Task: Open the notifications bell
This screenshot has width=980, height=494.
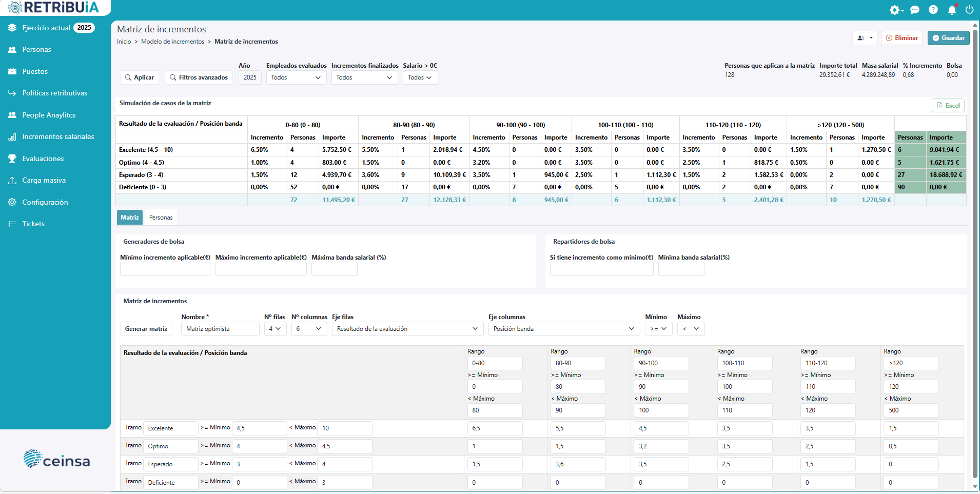Action: point(952,10)
